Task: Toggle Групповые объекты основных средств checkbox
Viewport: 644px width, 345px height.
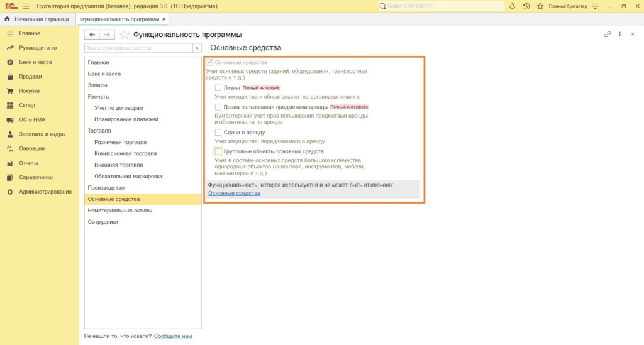Action: tap(218, 151)
